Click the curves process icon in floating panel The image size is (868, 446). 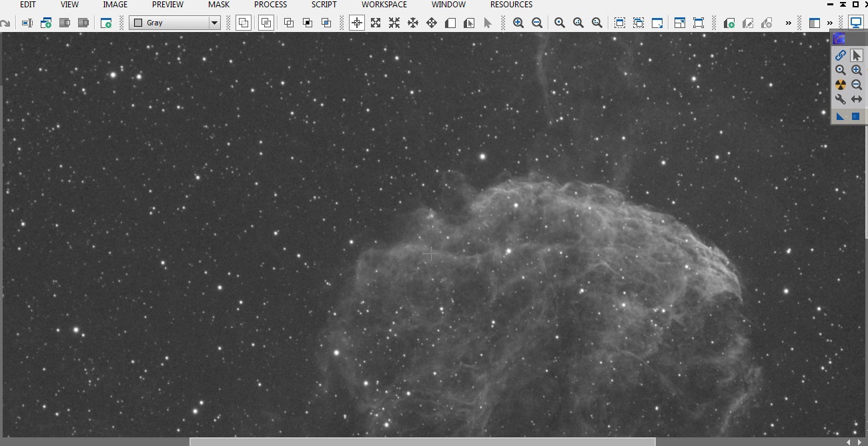(839, 39)
